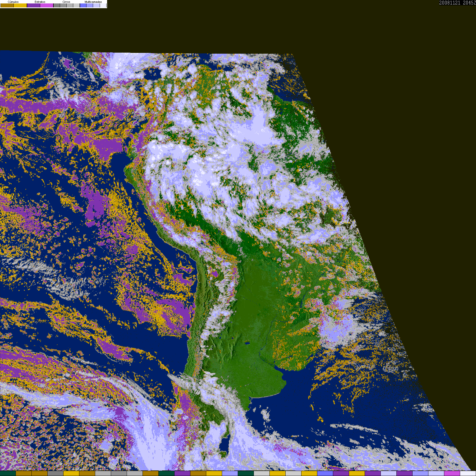The width and height of the screenshot is (476, 476).
Task: Click the darkest gray Cirros legend swatch
Action: pyautogui.click(x=57, y=5)
